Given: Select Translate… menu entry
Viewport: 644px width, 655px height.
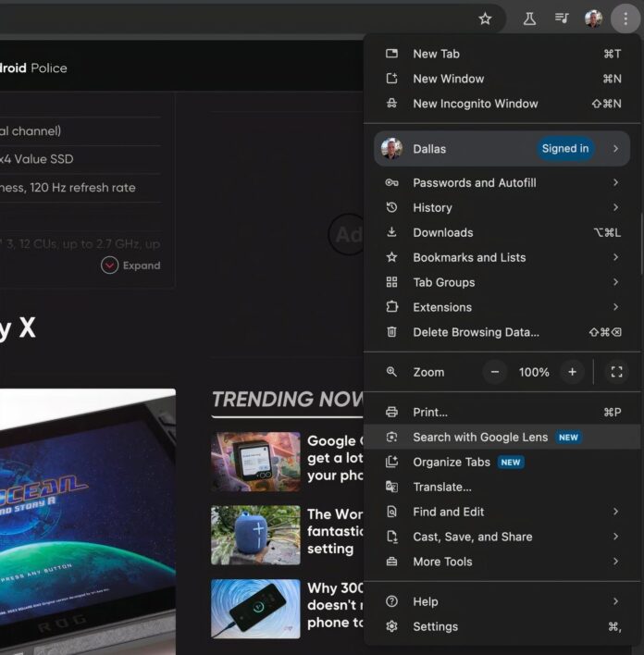Looking at the screenshot, I should point(502,487).
